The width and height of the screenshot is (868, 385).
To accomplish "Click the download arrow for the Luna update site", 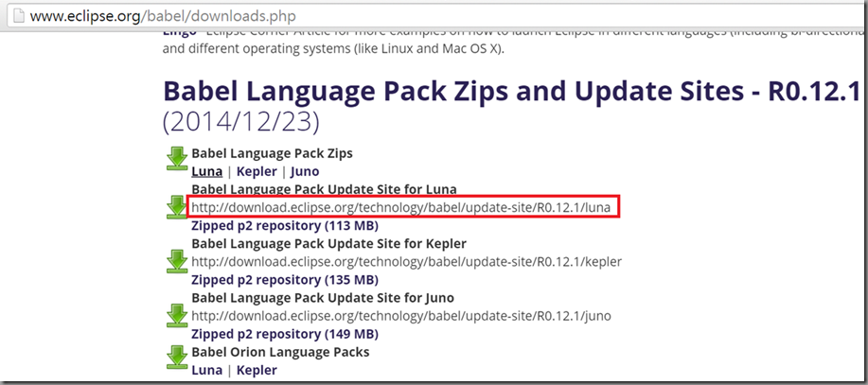I will pos(177,207).
